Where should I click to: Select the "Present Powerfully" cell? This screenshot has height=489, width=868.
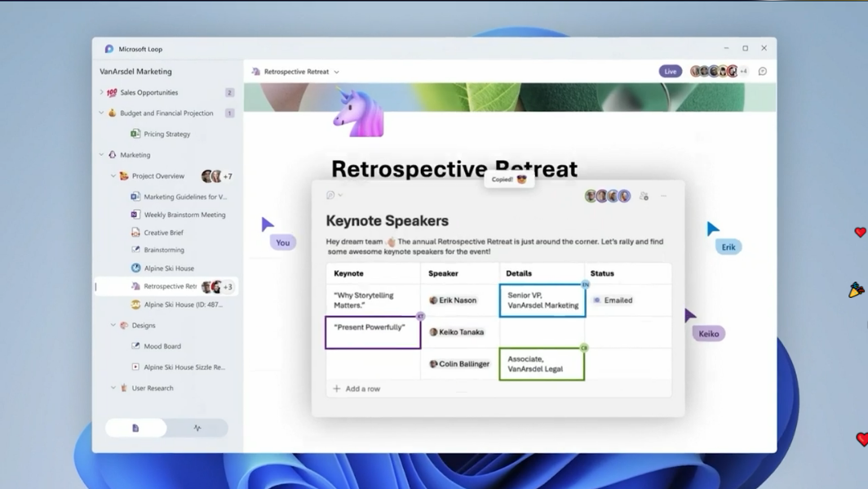tap(373, 332)
